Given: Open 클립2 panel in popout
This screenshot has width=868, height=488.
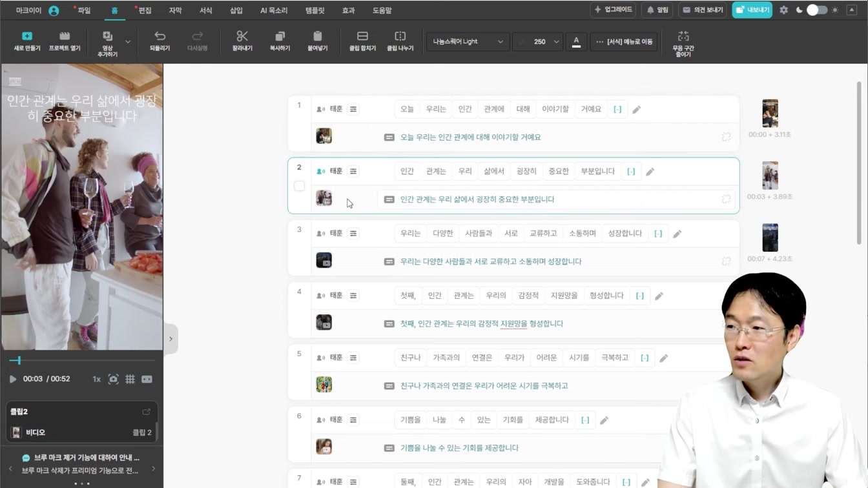Looking at the screenshot, I should [147, 412].
